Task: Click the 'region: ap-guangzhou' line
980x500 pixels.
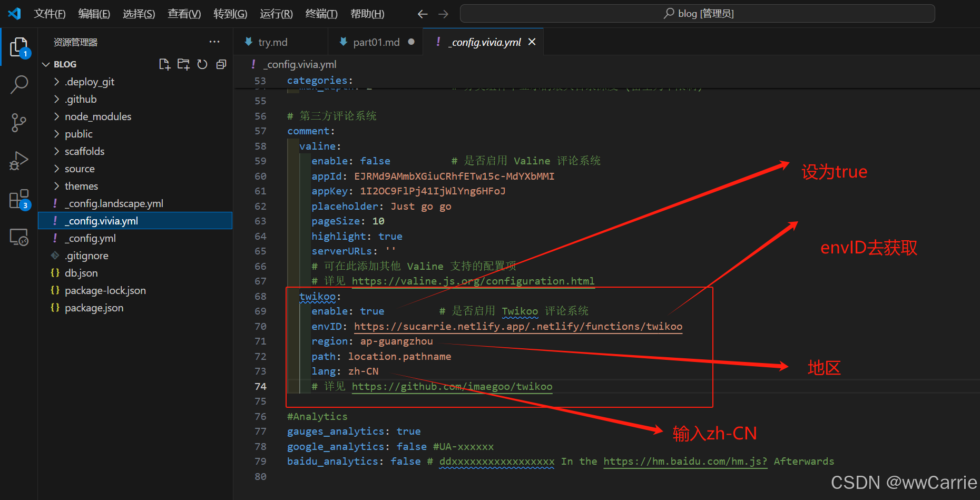Action: pyautogui.click(x=372, y=341)
